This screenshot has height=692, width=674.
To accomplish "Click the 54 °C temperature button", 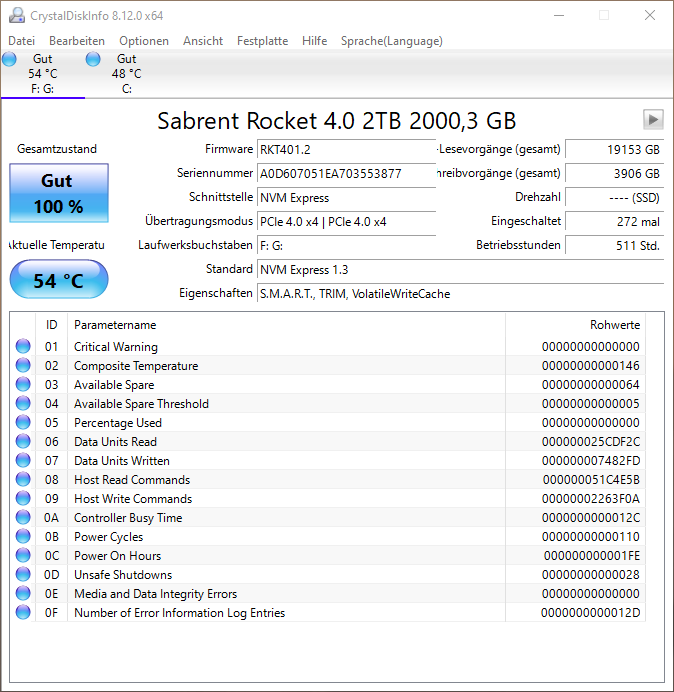I will [x=59, y=279].
